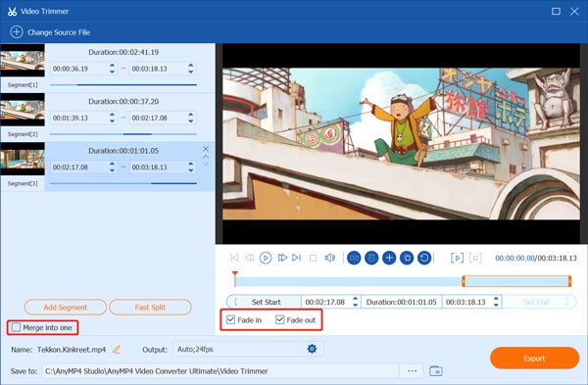Click the video preview image
The width and height of the screenshot is (588, 385).
click(x=401, y=144)
